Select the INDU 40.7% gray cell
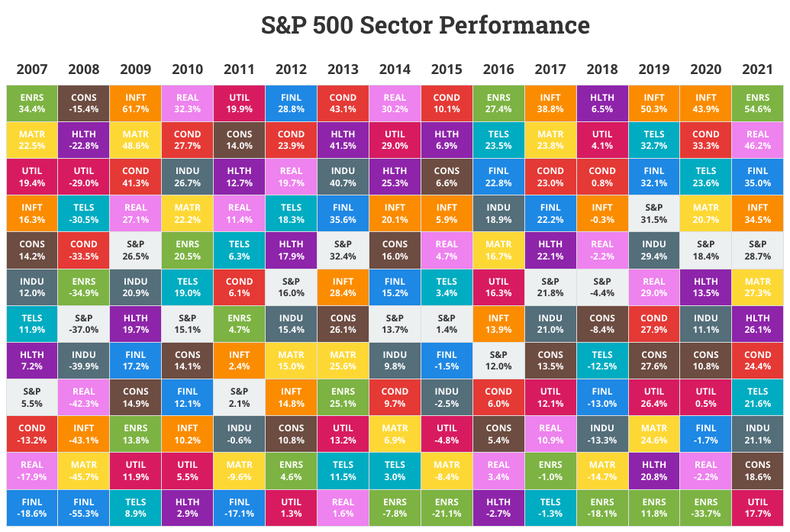 point(343,176)
